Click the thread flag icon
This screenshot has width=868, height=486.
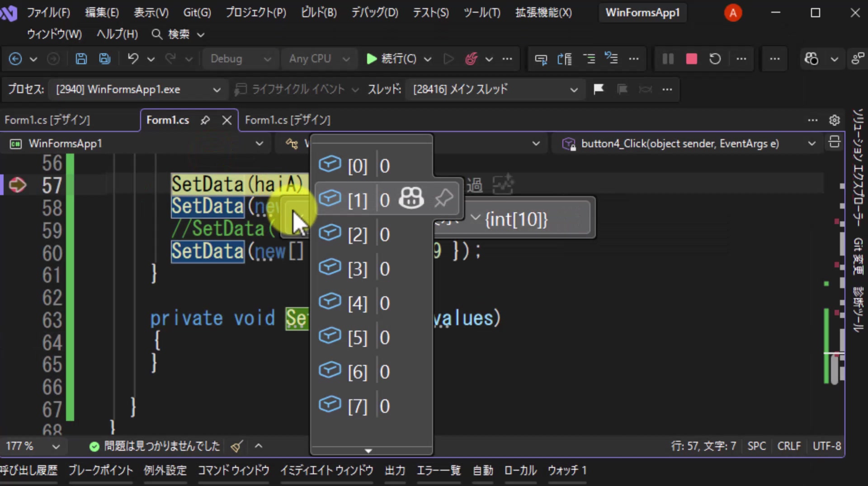pyautogui.click(x=599, y=89)
